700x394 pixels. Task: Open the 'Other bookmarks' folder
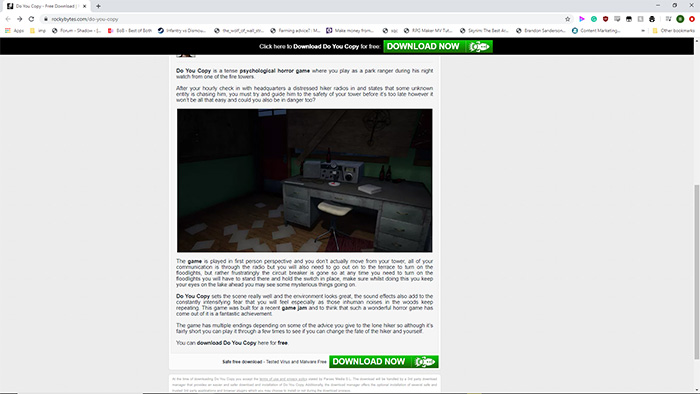(673, 31)
